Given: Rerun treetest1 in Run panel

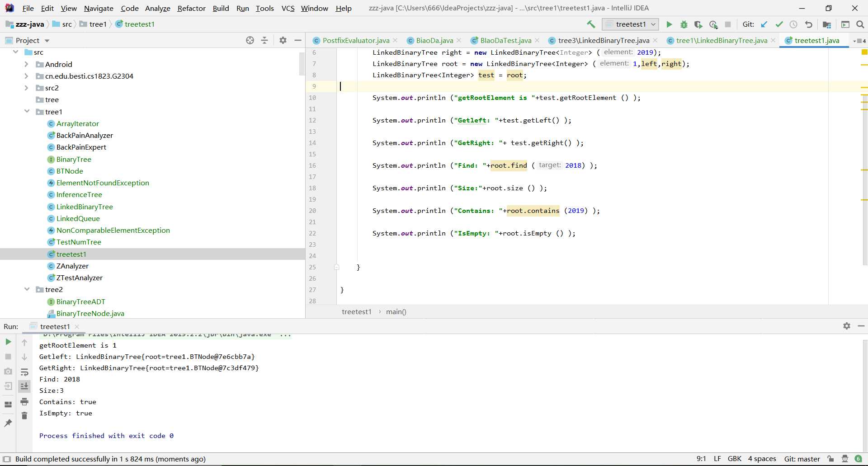Looking at the screenshot, I should pyautogui.click(x=8, y=342).
